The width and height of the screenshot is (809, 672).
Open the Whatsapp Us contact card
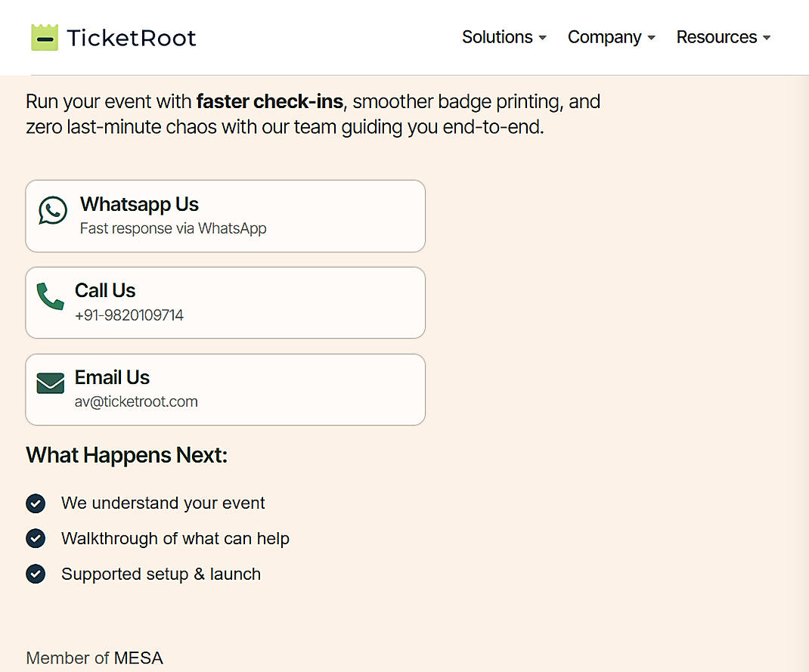click(x=225, y=216)
